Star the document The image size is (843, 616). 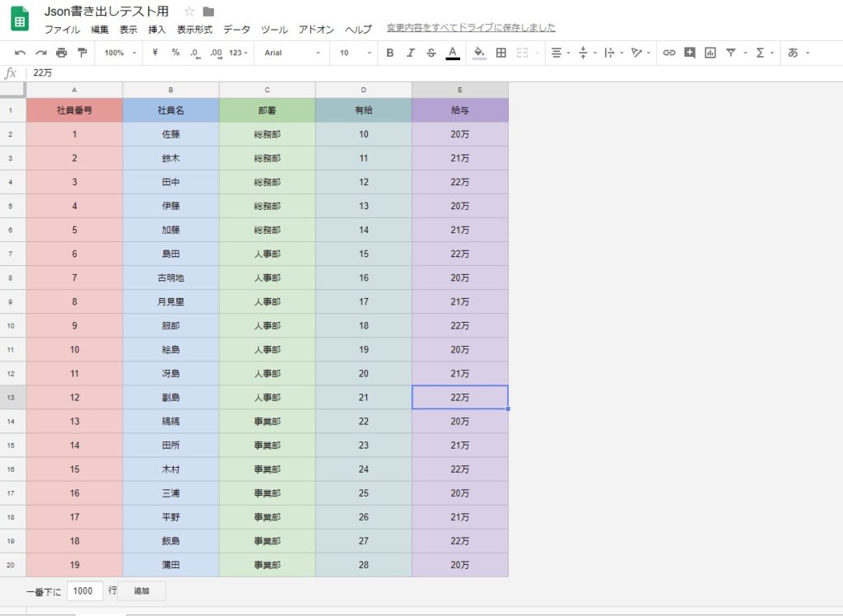click(x=189, y=12)
